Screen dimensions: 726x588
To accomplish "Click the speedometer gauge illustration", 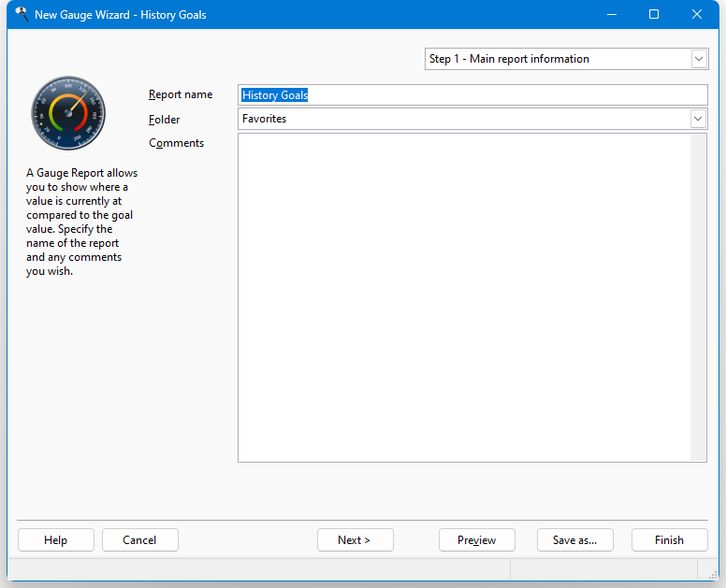I will coord(68,113).
